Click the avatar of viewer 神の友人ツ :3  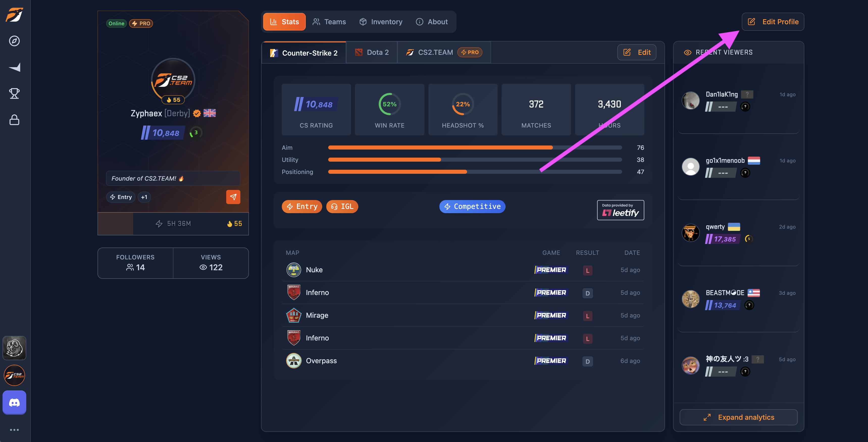tap(691, 365)
